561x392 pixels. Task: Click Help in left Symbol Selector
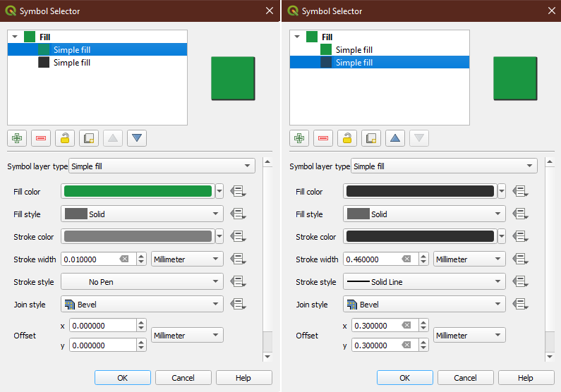coord(243,378)
